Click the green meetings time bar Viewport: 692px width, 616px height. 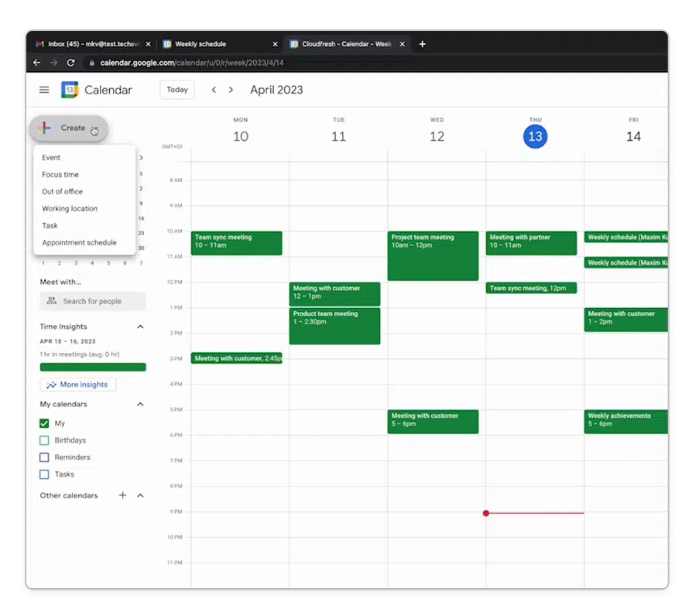[93, 367]
